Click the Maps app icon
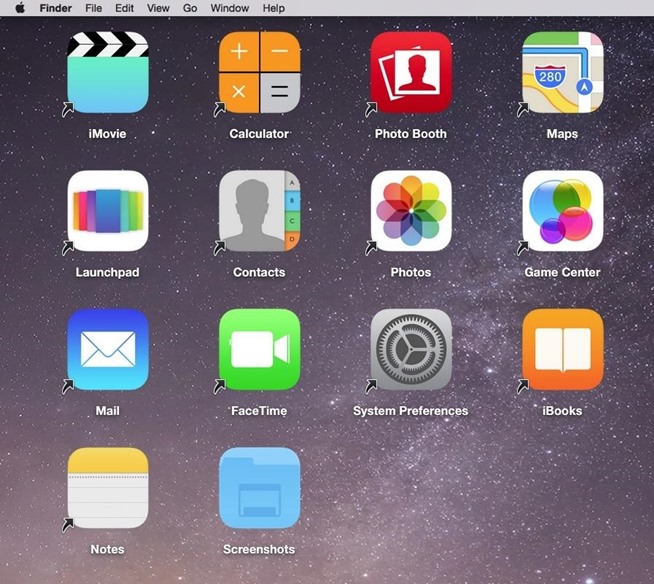This screenshot has width=654, height=584. (x=562, y=73)
